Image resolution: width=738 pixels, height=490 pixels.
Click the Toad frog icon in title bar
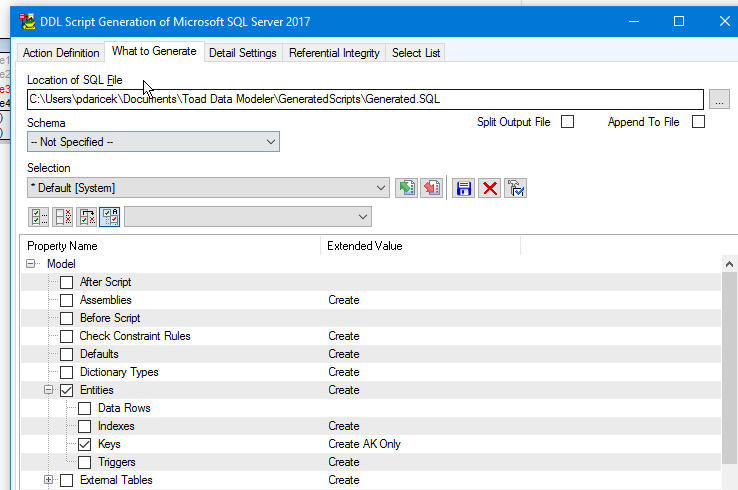pyautogui.click(x=27, y=22)
